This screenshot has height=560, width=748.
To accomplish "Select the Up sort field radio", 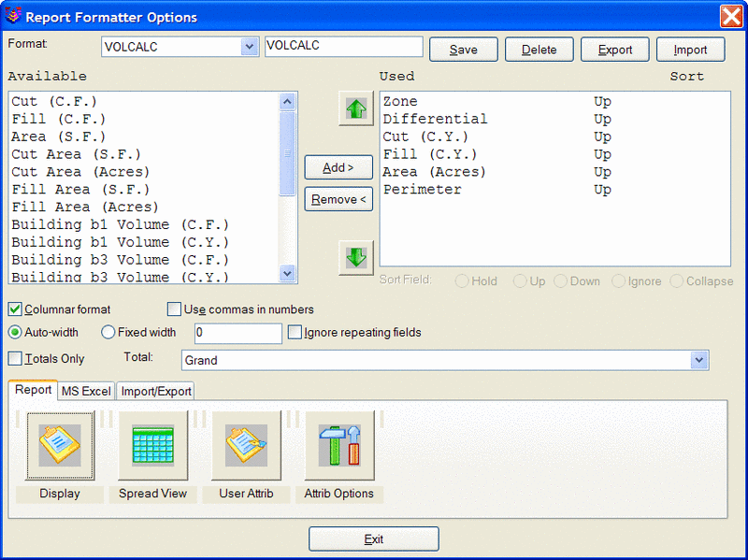I will [x=520, y=281].
